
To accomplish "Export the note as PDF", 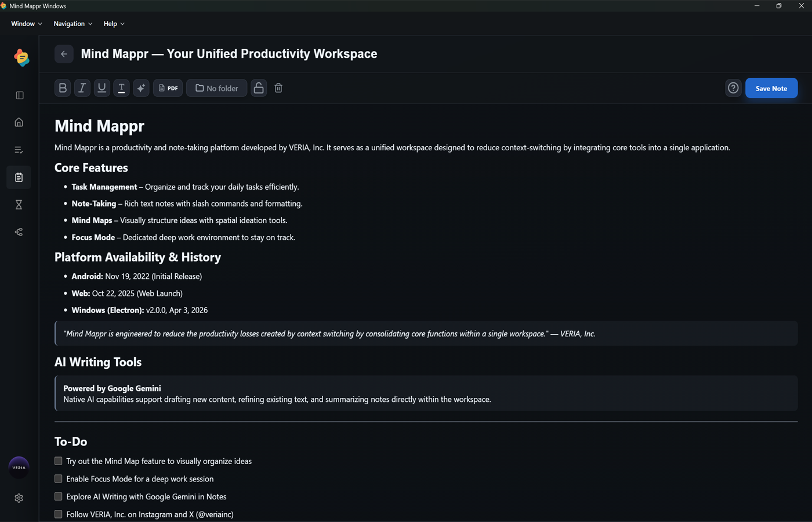I will (168, 88).
